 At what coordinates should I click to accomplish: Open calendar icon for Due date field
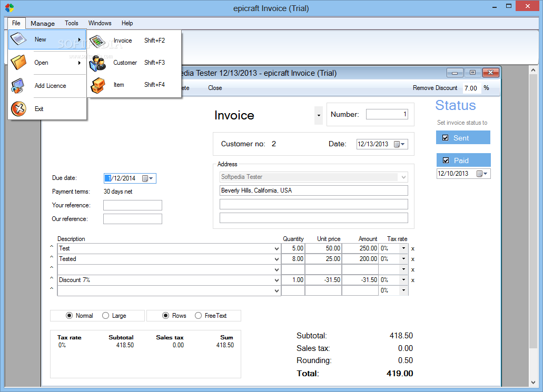click(x=147, y=178)
